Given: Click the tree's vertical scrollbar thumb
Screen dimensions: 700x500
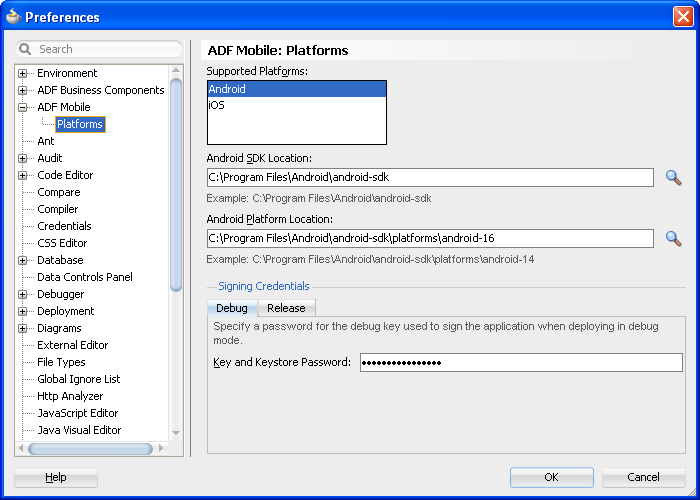Looking at the screenshot, I should [176, 185].
